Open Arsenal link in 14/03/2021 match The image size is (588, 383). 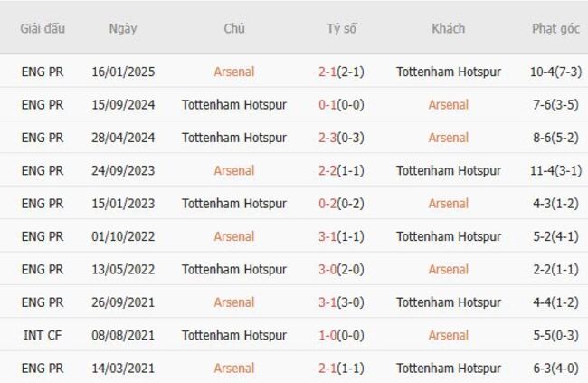click(x=234, y=369)
